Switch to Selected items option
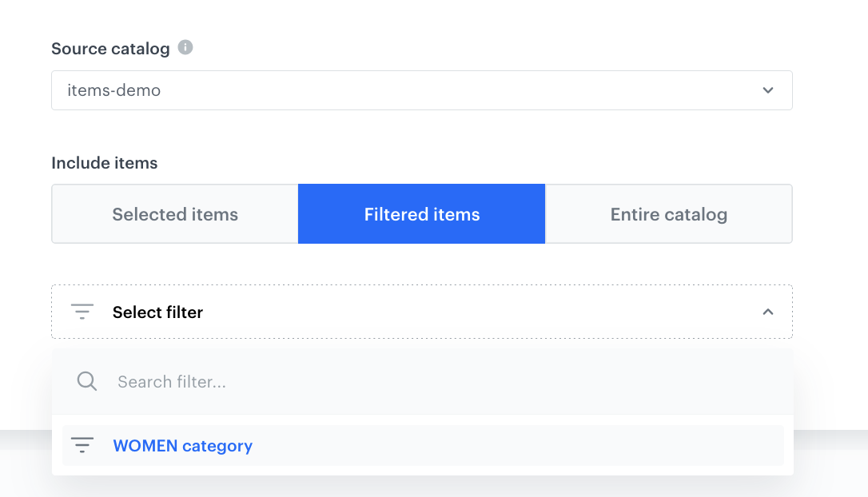Viewport: 868px width, 497px height. 175,214
